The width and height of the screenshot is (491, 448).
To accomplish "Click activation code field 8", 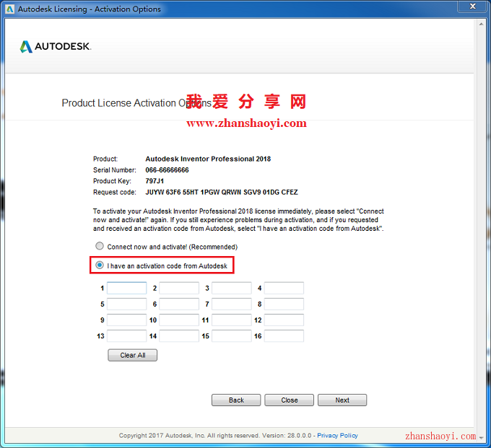I will click(284, 304).
